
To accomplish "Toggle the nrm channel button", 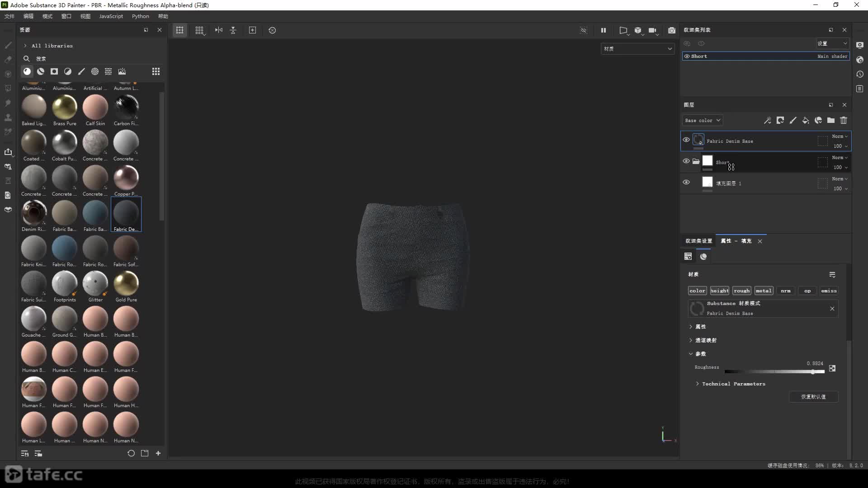I will pos(786,291).
